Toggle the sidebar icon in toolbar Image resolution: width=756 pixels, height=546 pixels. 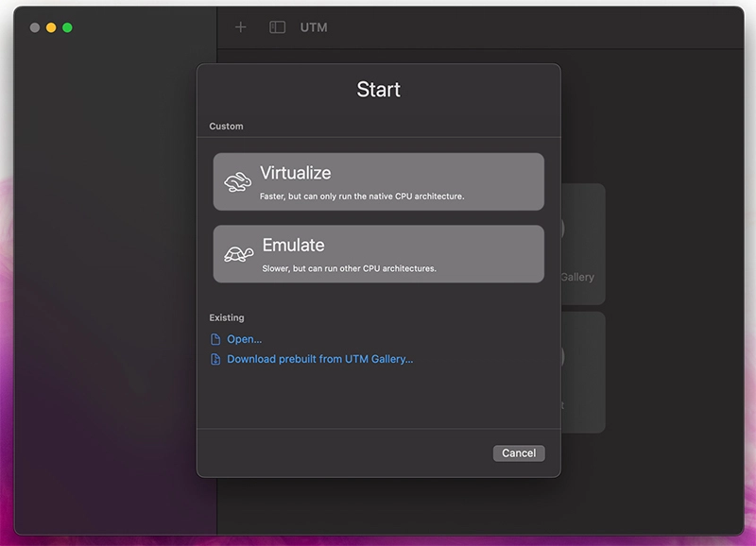click(277, 27)
